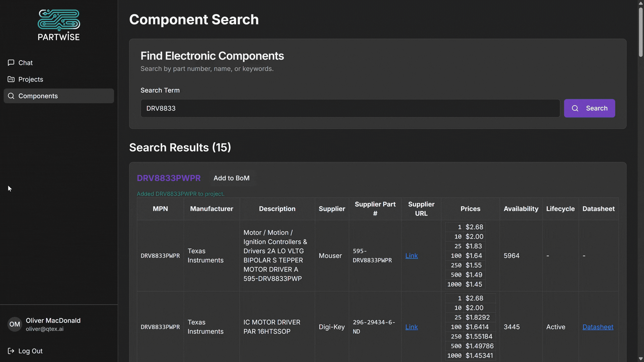Click the Availability column header
Image resolution: width=644 pixels, height=362 pixels.
pyautogui.click(x=521, y=209)
